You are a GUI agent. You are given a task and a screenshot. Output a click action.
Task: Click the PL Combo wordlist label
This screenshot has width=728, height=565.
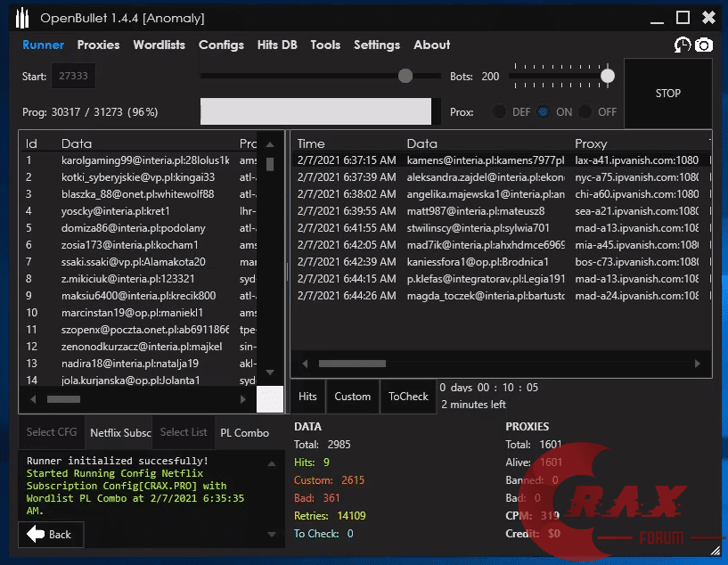(245, 433)
